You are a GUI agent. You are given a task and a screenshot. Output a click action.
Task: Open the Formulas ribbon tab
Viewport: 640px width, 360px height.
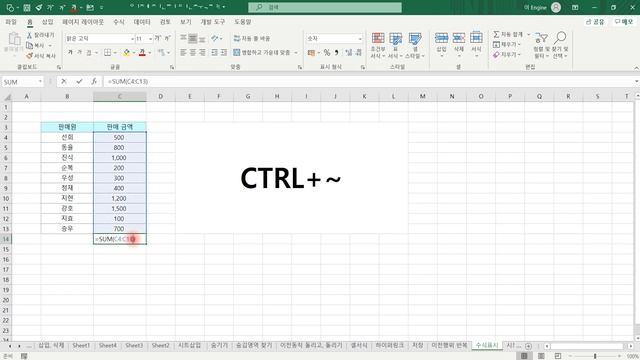tap(119, 22)
